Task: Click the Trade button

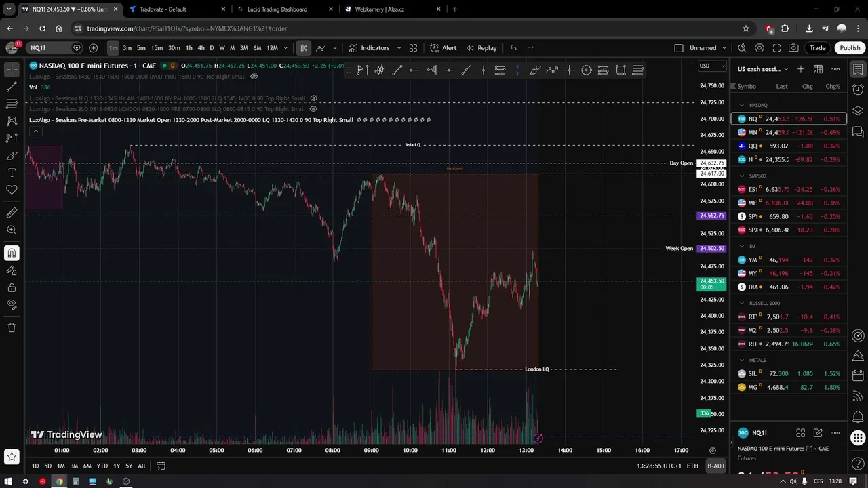Action: point(818,48)
